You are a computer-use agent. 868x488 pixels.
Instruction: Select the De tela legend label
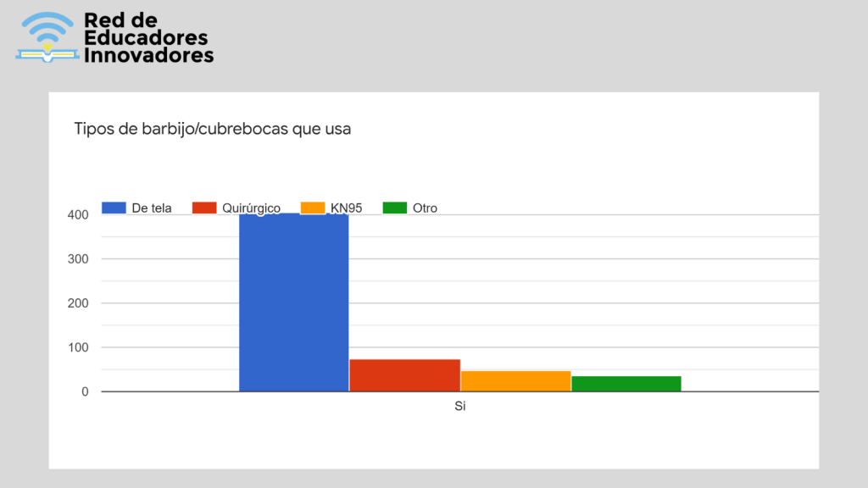tap(152, 208)
